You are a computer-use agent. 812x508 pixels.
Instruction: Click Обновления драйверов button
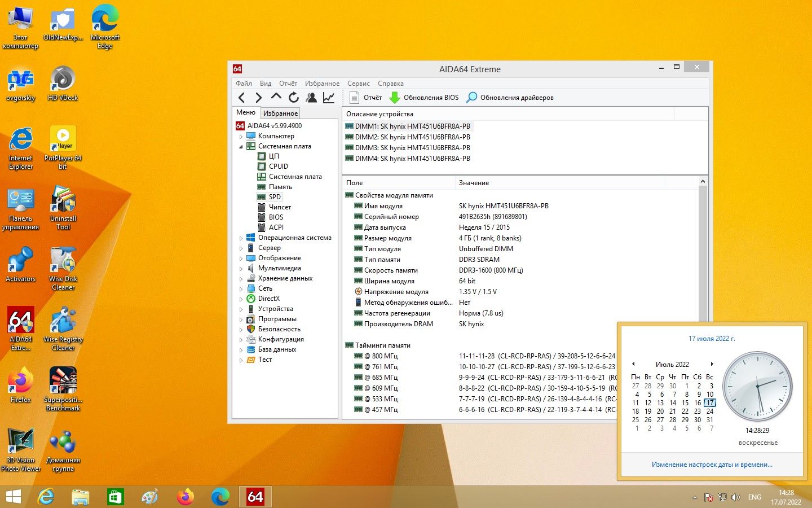(510, 98)
